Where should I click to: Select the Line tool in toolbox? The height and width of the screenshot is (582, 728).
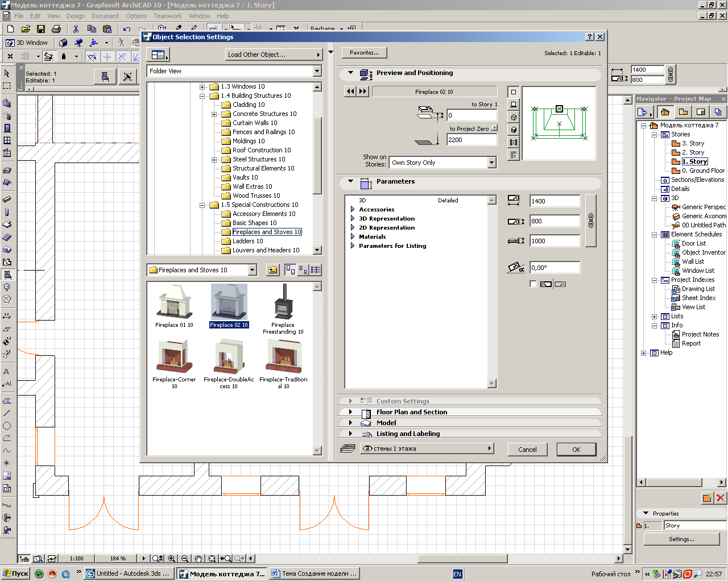[7, 413]
